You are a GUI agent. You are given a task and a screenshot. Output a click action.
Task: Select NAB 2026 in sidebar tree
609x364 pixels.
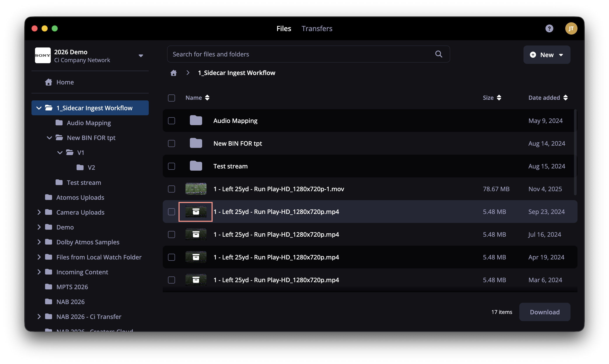point(70,302)
